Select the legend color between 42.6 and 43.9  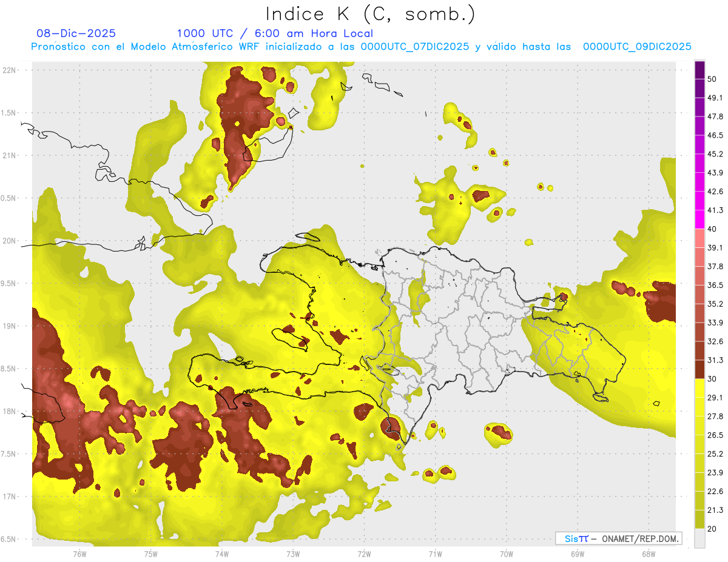click(x=699, y=182)
